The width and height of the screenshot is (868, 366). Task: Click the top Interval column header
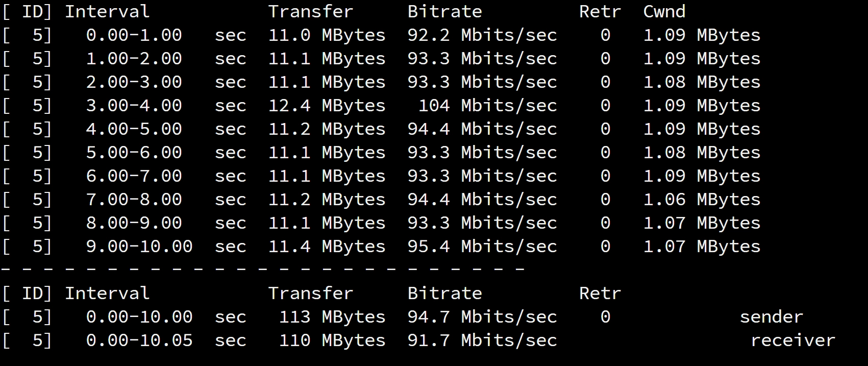pyautogui.click(x=107, y=11)
